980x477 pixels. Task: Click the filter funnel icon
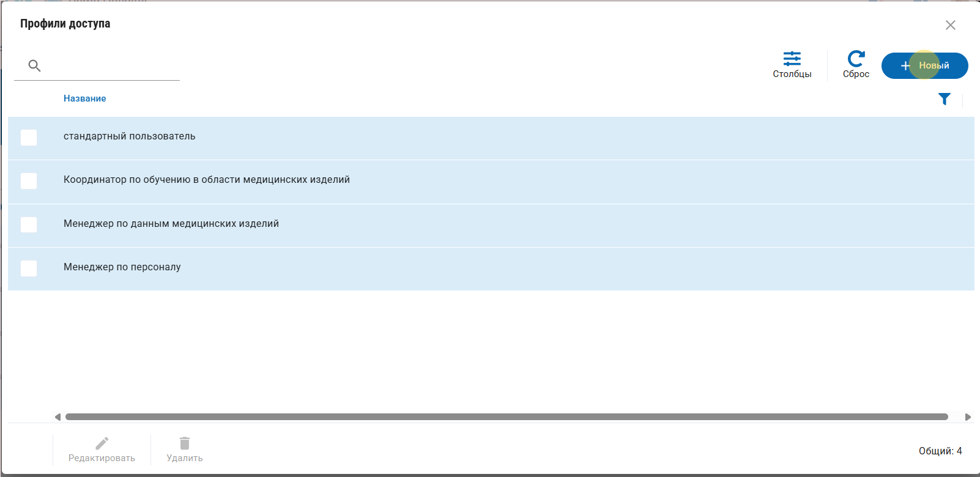click(944, 99)
